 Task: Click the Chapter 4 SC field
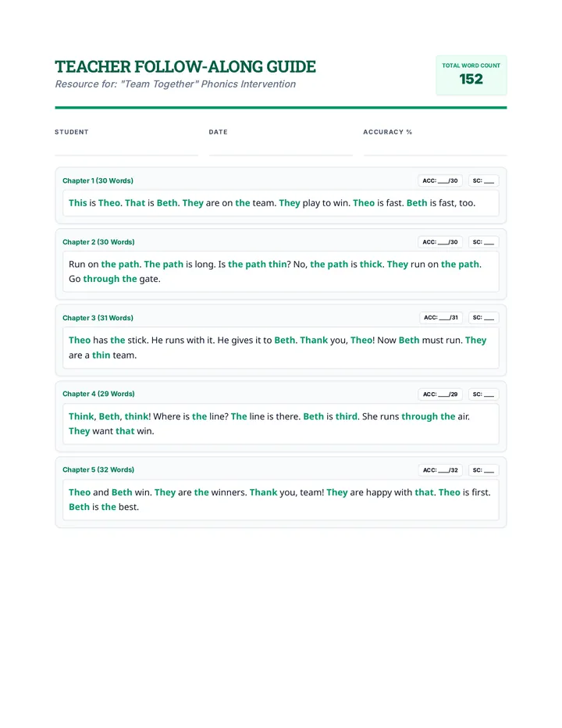tap(484, 394)
